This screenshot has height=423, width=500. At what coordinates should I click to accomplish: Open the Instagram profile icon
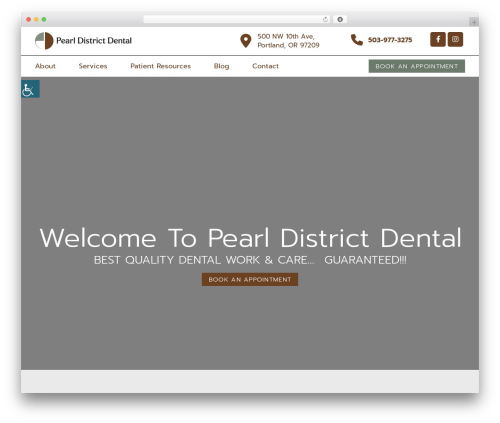455,39
